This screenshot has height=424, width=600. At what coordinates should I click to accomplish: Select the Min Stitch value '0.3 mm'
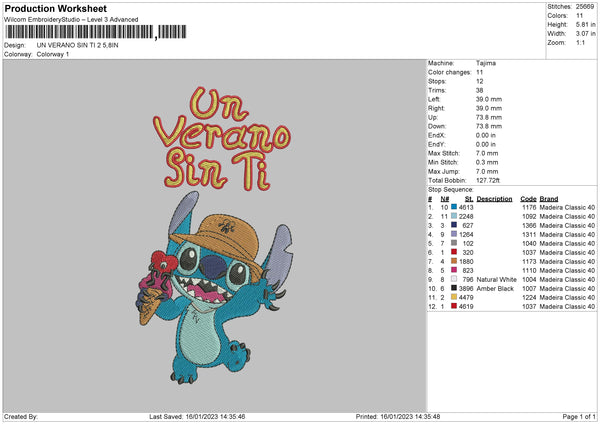487,162
